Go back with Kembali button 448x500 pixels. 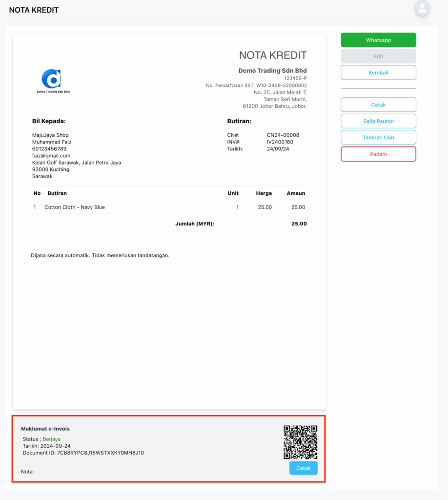(378, 72)
